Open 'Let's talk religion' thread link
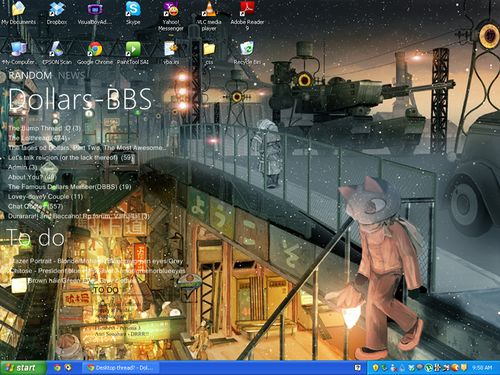 click(71, 157)
